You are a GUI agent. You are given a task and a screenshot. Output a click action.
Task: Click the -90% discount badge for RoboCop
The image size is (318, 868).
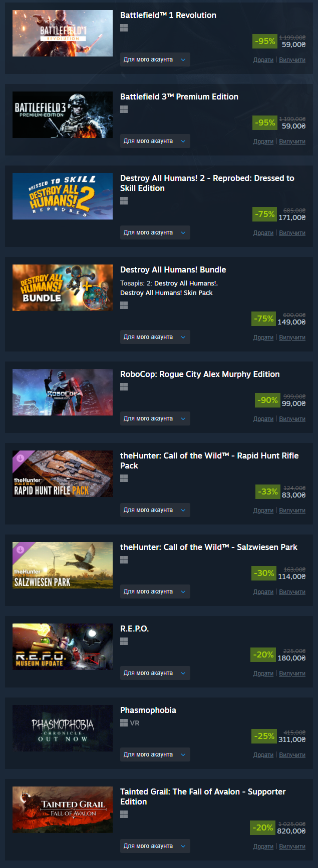(x=267, y=400)
